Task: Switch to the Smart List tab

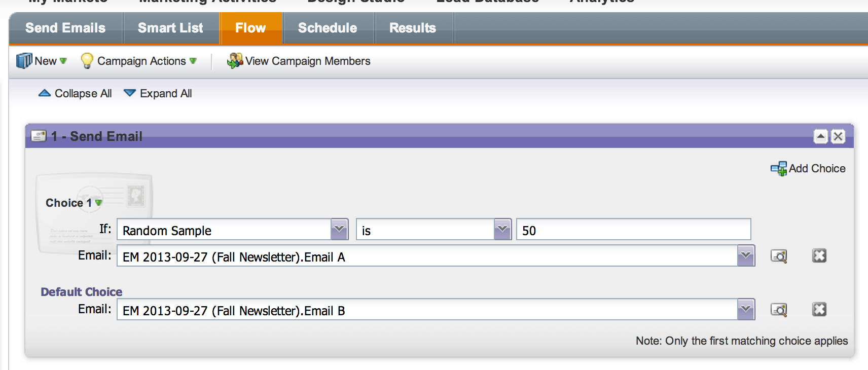Action: [170, 28]
